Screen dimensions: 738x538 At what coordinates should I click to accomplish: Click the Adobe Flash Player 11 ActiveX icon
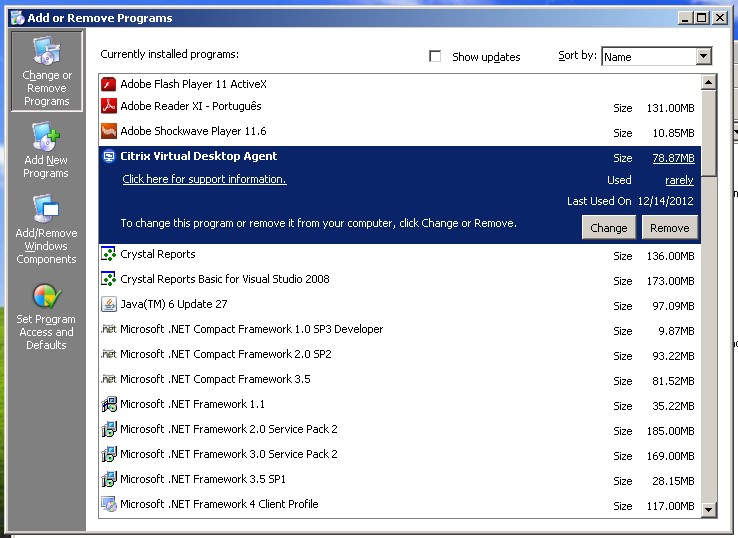tap(109, 84)
